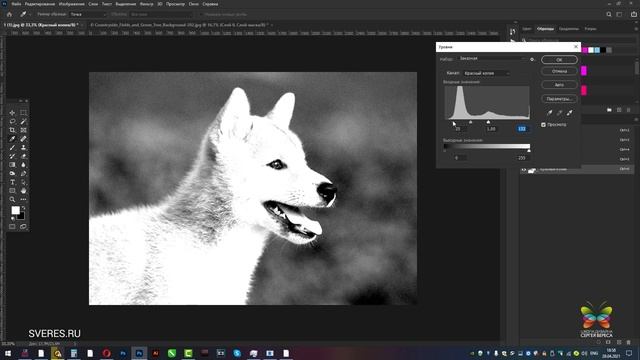Click the input white level value field
Screen dimensions: 640x360
[522, 129]
